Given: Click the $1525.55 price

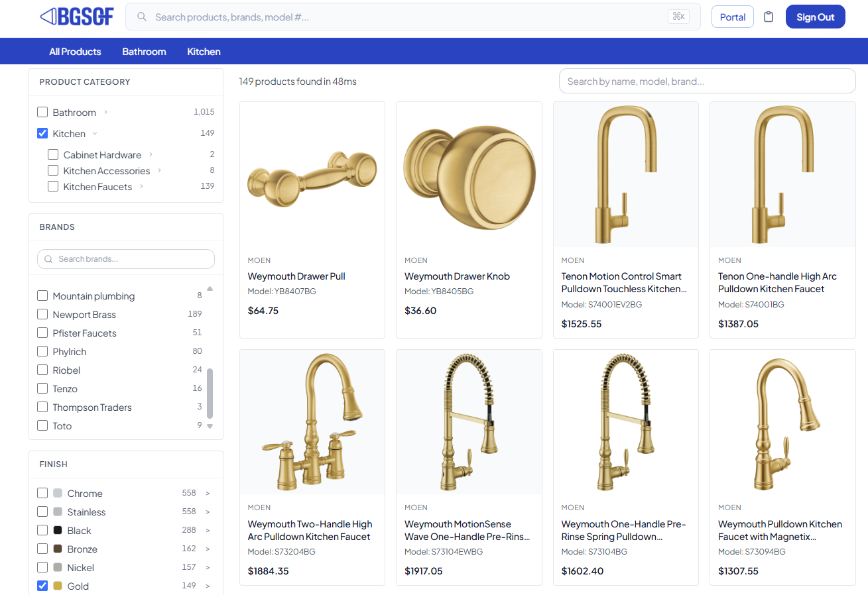Looking at the screenshot, I should click(582, 324).
